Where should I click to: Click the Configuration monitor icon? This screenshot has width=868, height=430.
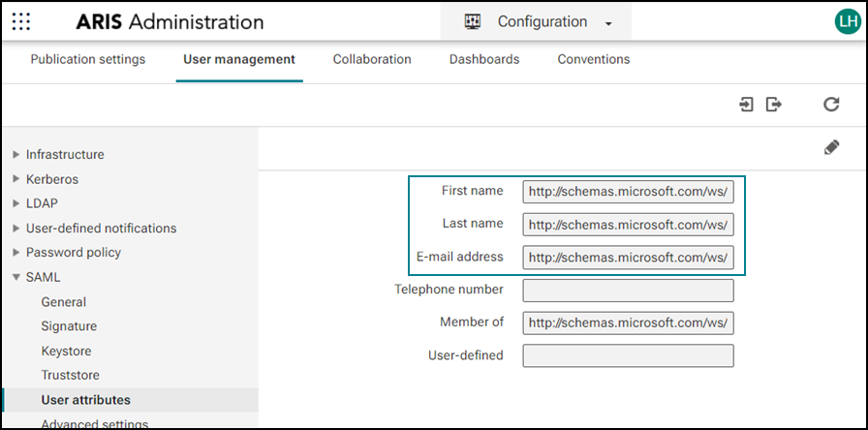pos(472,22)
